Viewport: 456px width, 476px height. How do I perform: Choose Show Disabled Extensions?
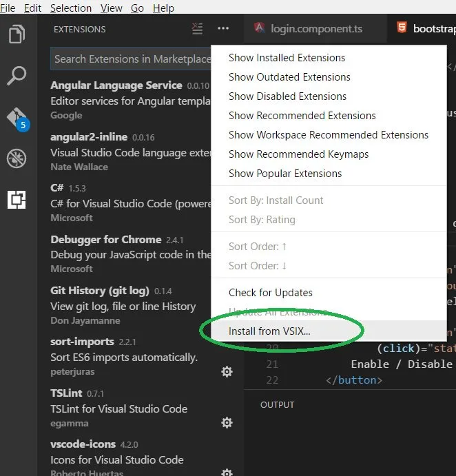coord(329,96)
